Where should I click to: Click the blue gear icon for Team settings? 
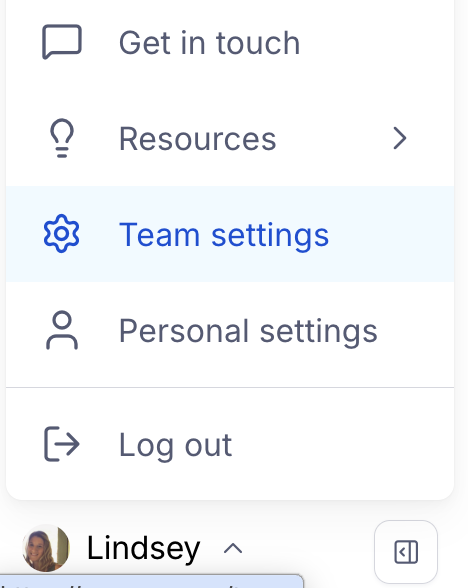[62, 234]
